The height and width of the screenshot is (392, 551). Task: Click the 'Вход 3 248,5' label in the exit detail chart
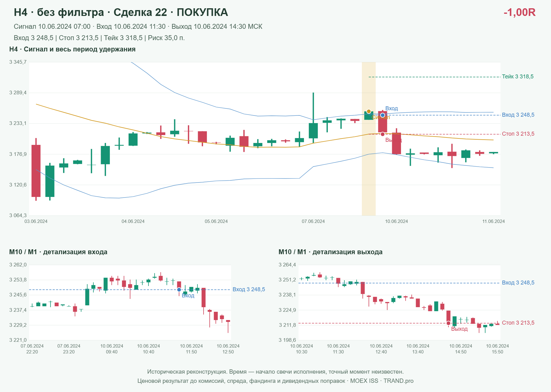518,283
